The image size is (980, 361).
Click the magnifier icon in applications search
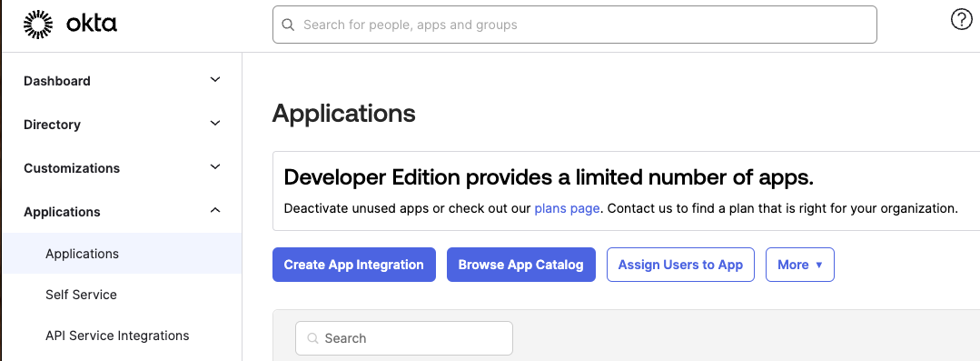pyautogui.click(x=313, y=338)
